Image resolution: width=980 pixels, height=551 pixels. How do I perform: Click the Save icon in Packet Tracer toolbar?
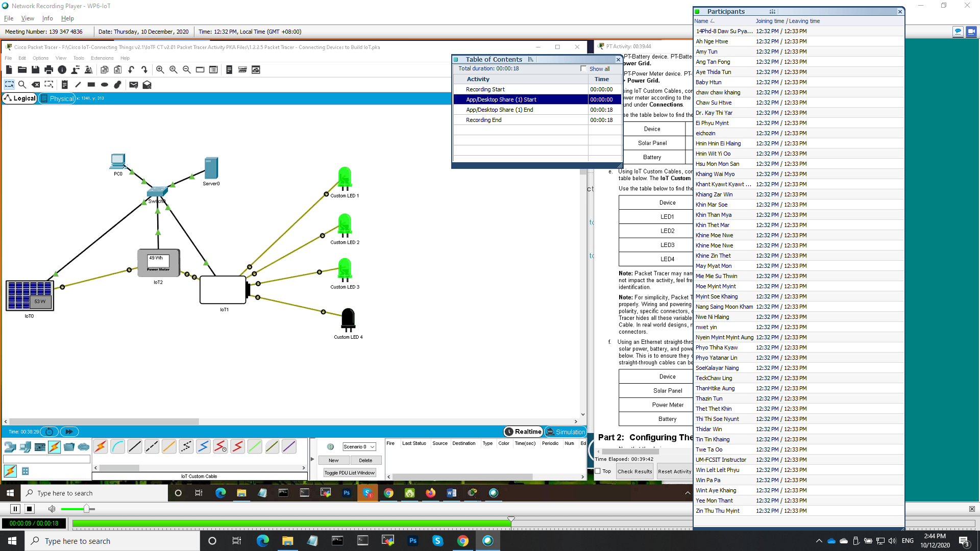(35, 70)
